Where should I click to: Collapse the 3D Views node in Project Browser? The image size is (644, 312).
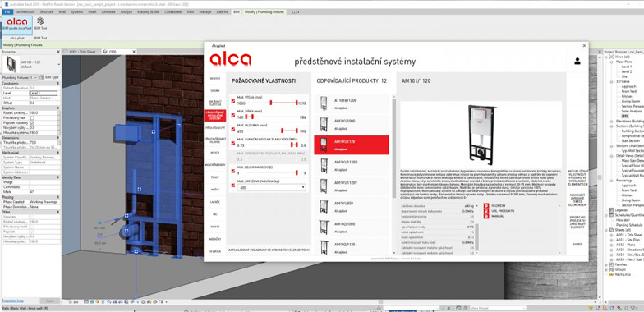click(x=612, y=81)
